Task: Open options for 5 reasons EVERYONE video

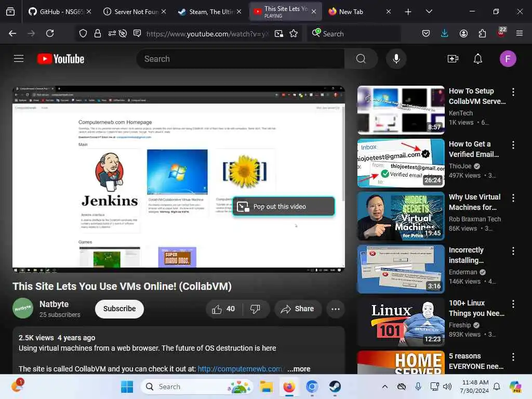Action: click(x=513, y=357)
